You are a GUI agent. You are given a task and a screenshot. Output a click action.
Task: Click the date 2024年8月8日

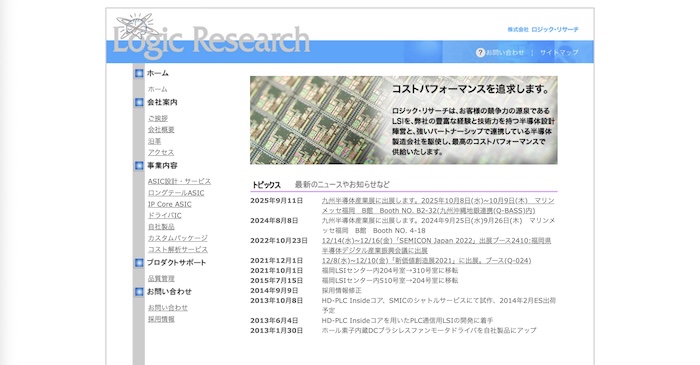(x=274, y=221)
